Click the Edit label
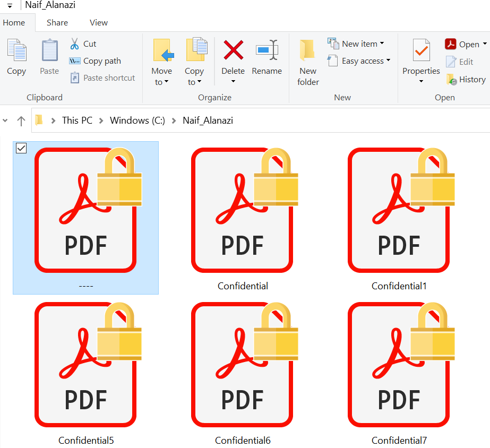 tap(466, 62)
